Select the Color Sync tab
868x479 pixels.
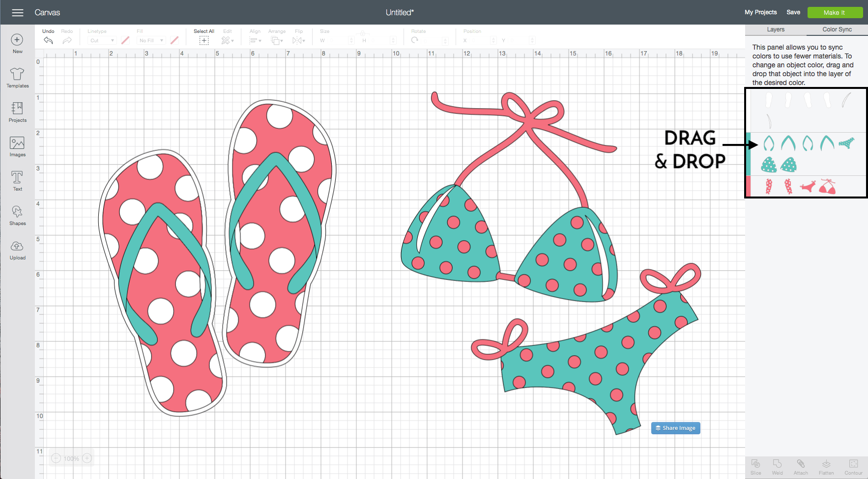click(837, 29)
